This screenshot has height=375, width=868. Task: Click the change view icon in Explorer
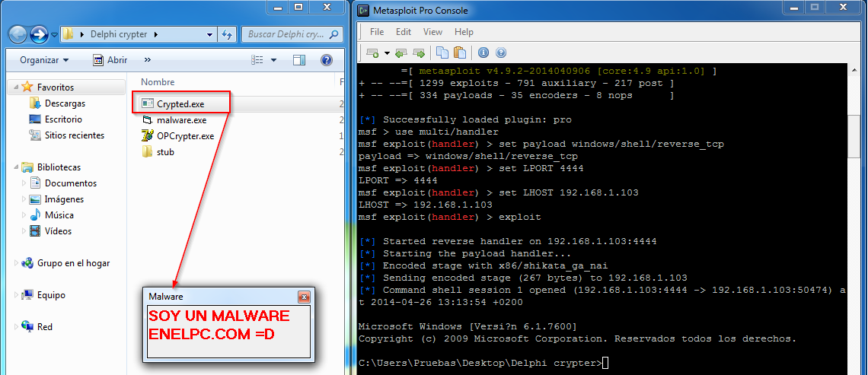coord(257,60)
